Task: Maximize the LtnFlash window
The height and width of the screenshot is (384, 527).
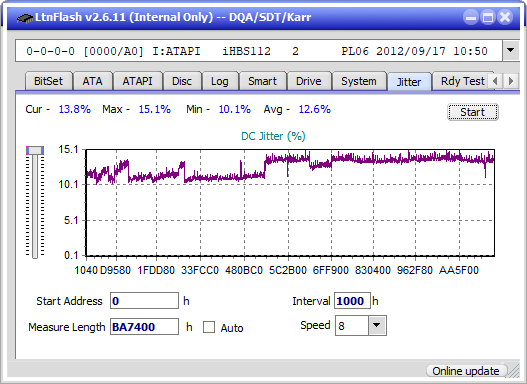Action: click(488, 17)
